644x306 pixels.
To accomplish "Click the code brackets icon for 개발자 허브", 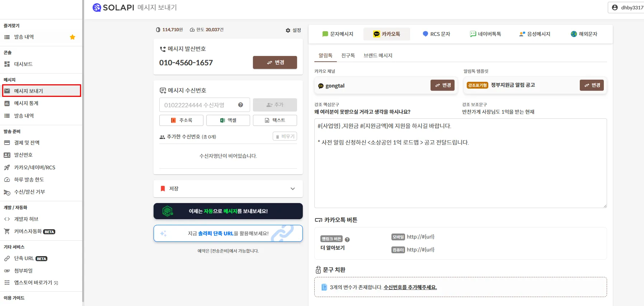I will coord(7,219).
